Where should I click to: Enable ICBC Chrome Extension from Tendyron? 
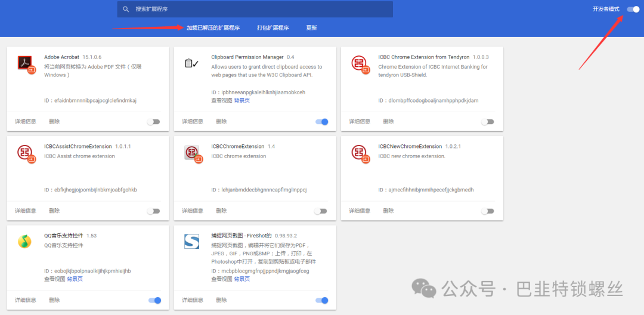(488, 122)
